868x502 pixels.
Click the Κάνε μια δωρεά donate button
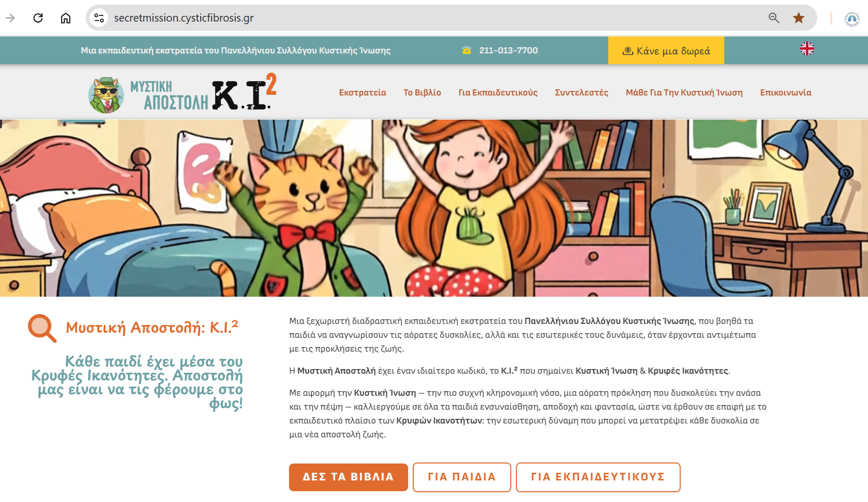pyautogui.click(x=666, y=50)
